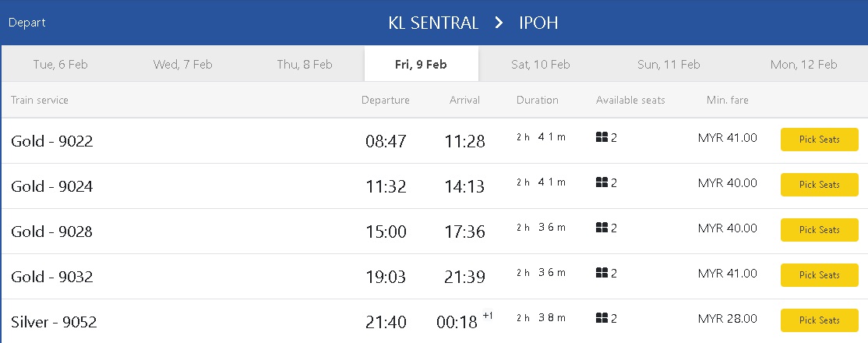
Task: Click seat icon for Silver - 9052
Action: point(602,319)
